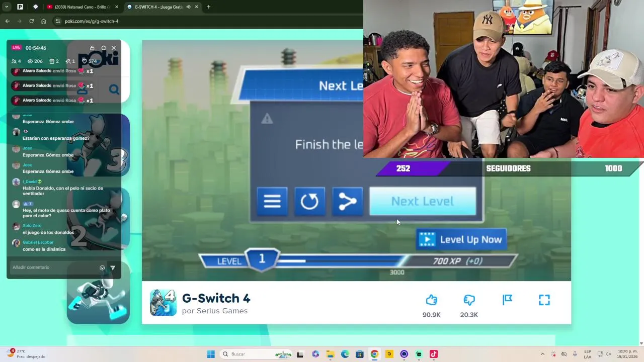Click the poki.com address bar URL

92,21
